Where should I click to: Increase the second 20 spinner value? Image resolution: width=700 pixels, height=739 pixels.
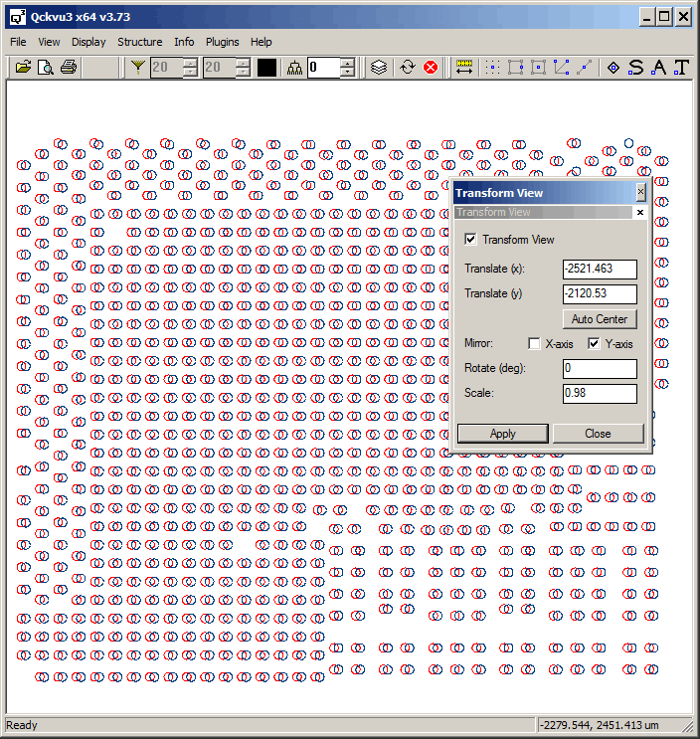click(x=243, y=63)
